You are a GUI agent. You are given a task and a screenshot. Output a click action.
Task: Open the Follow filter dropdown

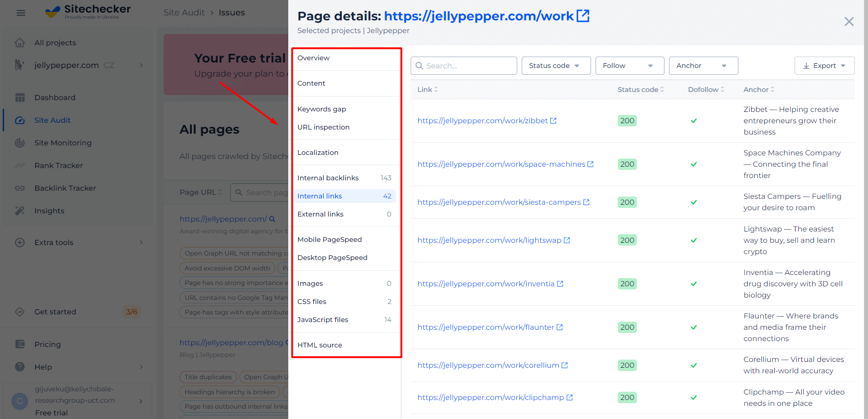coord(630,66)
